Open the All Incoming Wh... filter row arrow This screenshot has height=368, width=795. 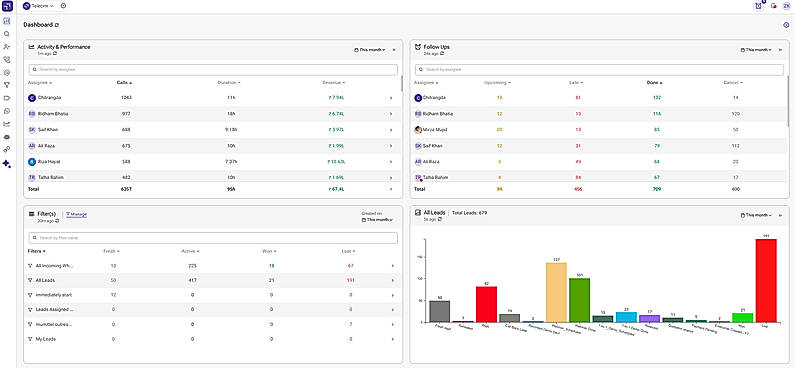[392, 266]
